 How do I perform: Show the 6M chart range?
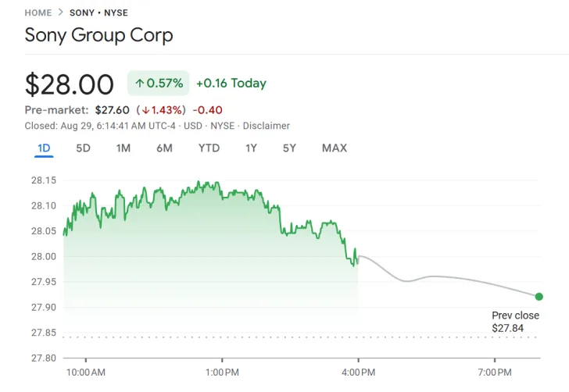(x=164, y=148)
